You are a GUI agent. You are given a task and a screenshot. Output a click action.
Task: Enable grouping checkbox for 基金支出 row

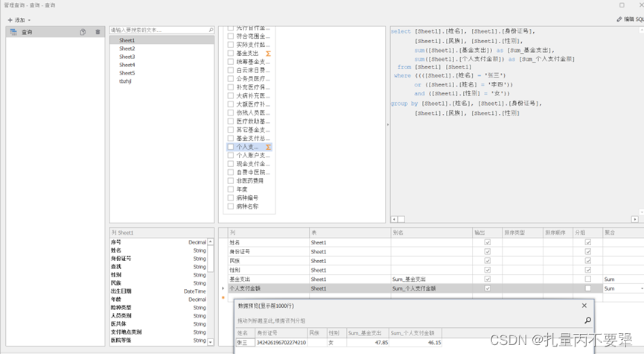tap(588, 279)
